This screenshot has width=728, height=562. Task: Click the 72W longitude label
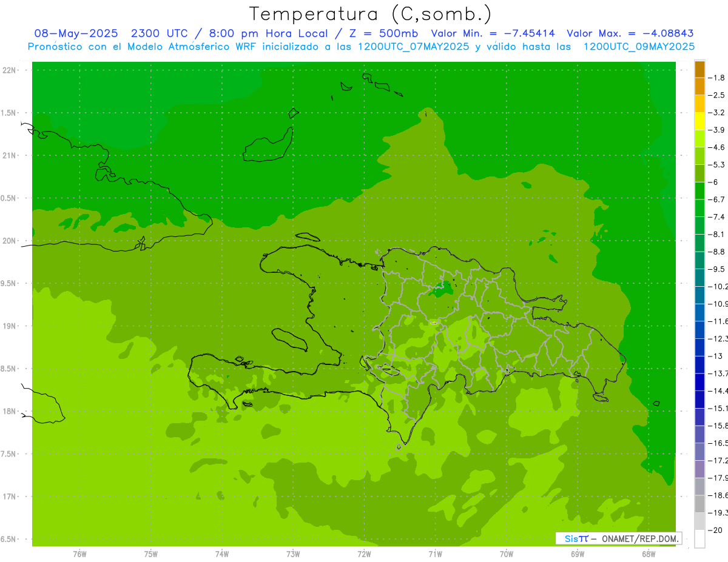pos(364,554)
